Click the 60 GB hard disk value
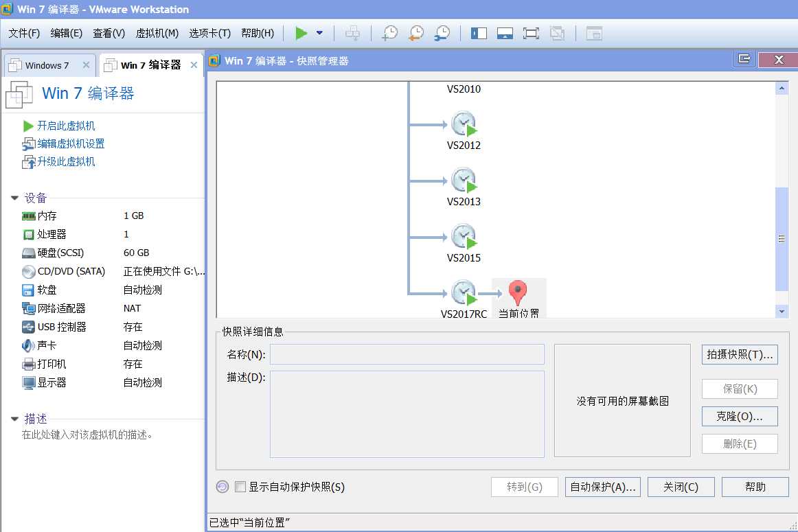This screenshot has height=532, width=798. coord(136,253)
